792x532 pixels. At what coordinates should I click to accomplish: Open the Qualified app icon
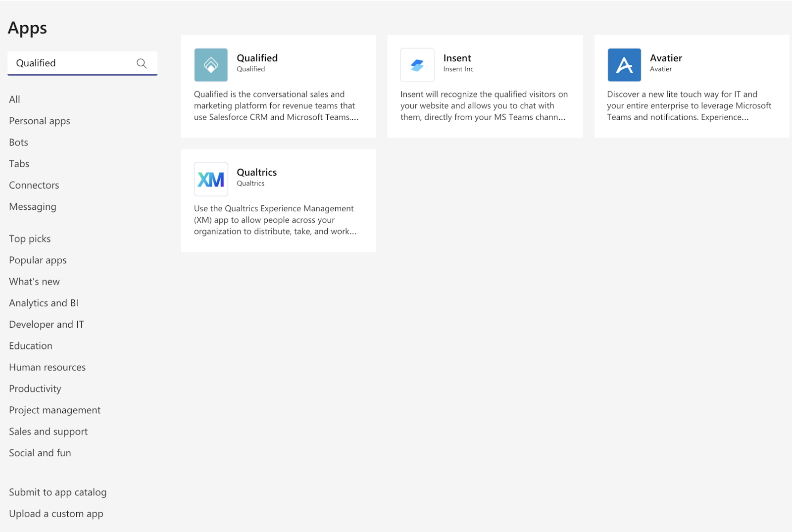(211, 65)
